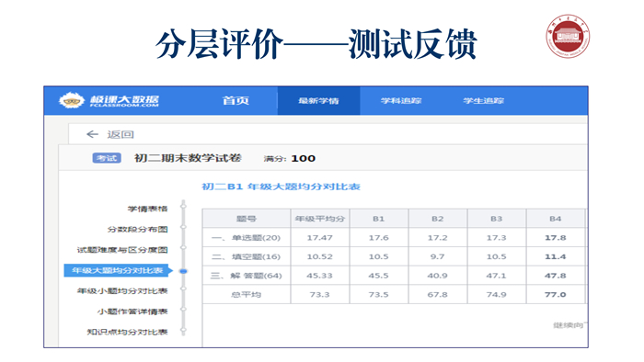The image size is (644, 362).
Task: Click the blue active dot on the side timeline
Action: tap(184, 271)
